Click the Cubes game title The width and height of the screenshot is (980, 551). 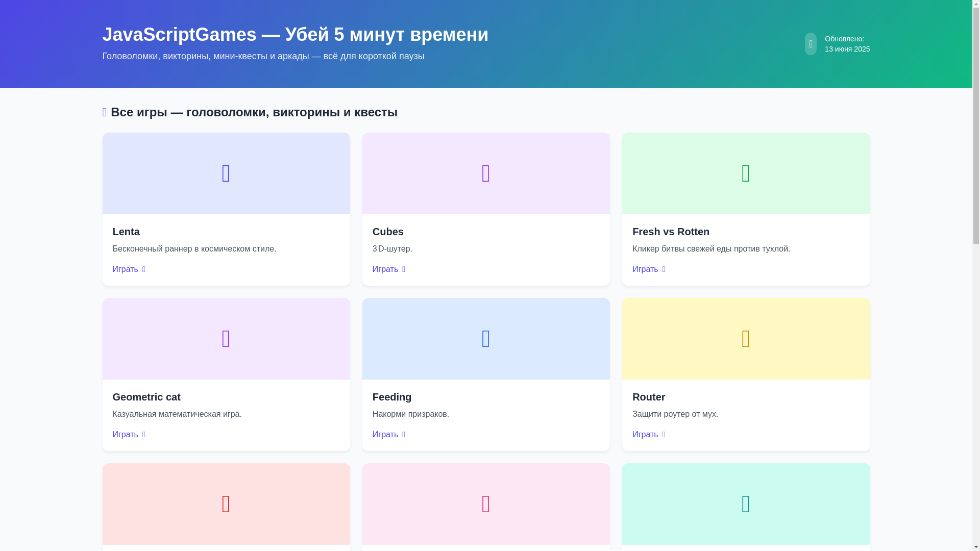pos(388,232)
